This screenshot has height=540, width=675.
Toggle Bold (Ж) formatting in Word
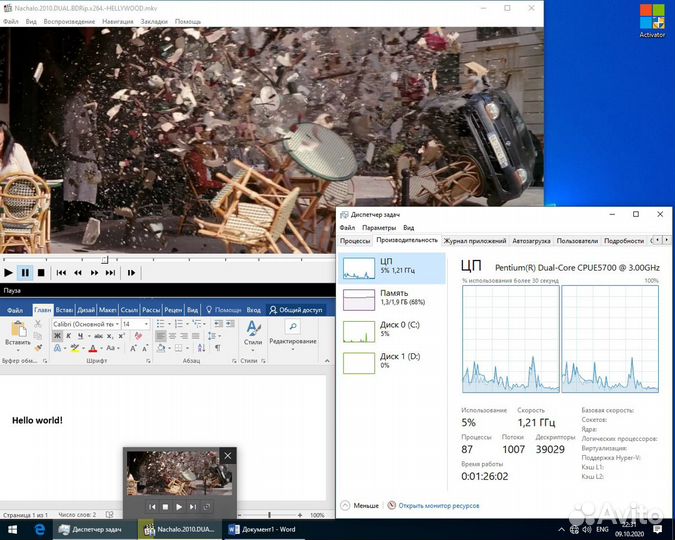57,335
